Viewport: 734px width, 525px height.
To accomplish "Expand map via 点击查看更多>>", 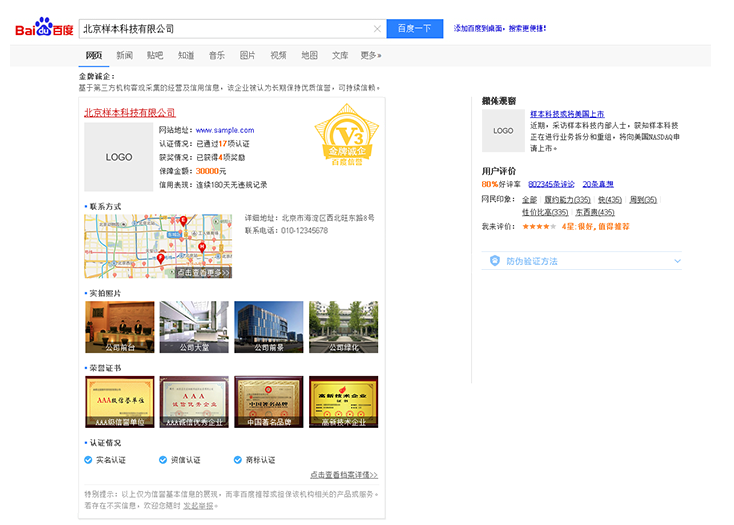I will [x=203, y=272].
